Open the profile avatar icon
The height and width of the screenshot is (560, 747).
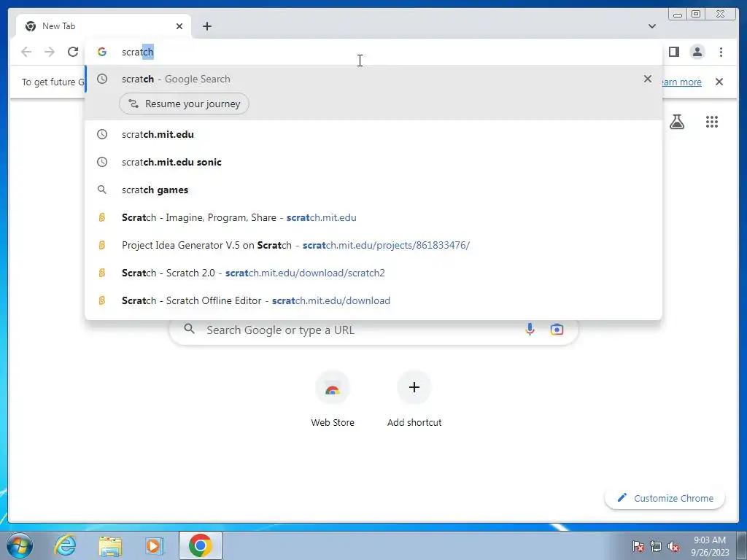pyautogui.click(x=697, y=52)
